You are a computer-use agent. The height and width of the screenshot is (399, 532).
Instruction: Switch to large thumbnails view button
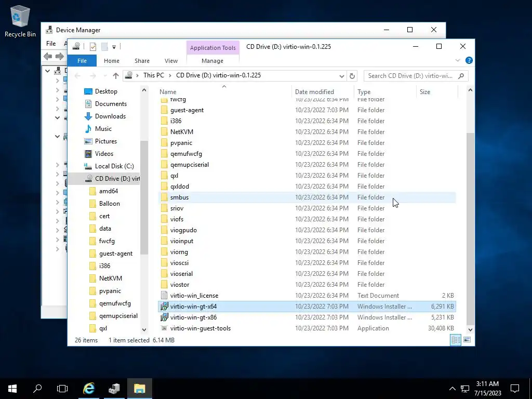[x=467, y=340]
